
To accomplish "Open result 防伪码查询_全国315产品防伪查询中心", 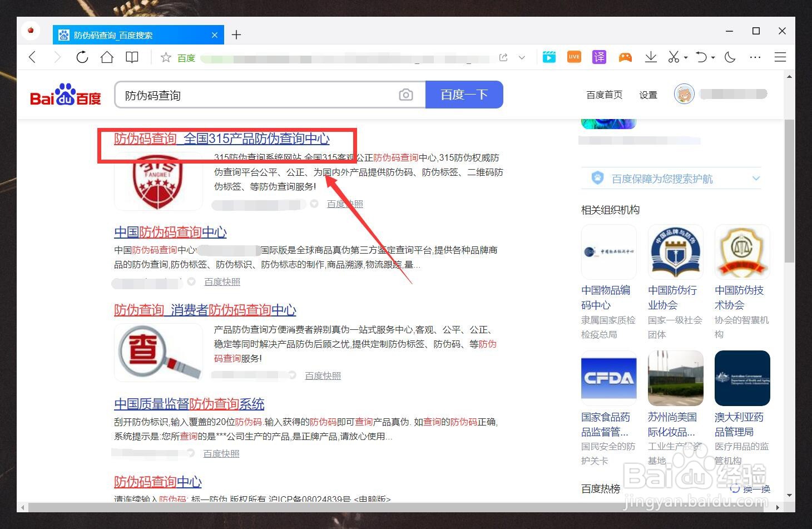I will click(x=222, y=139).
